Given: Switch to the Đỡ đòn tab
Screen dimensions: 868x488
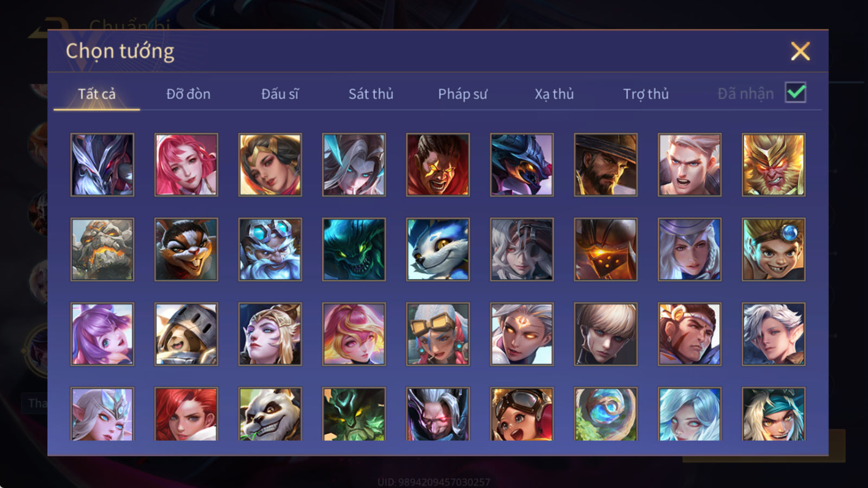Looking at the screenshot, I should [188, 94].
